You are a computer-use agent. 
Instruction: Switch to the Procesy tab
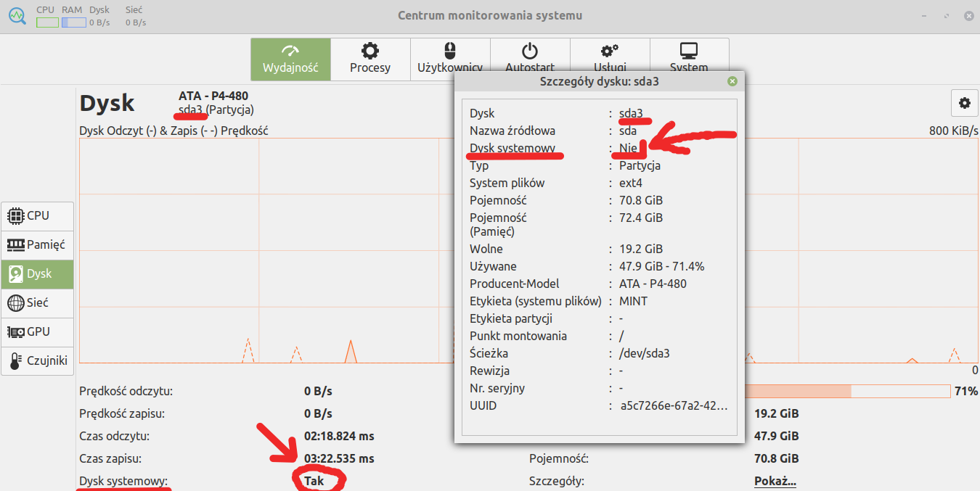(370, 59)
